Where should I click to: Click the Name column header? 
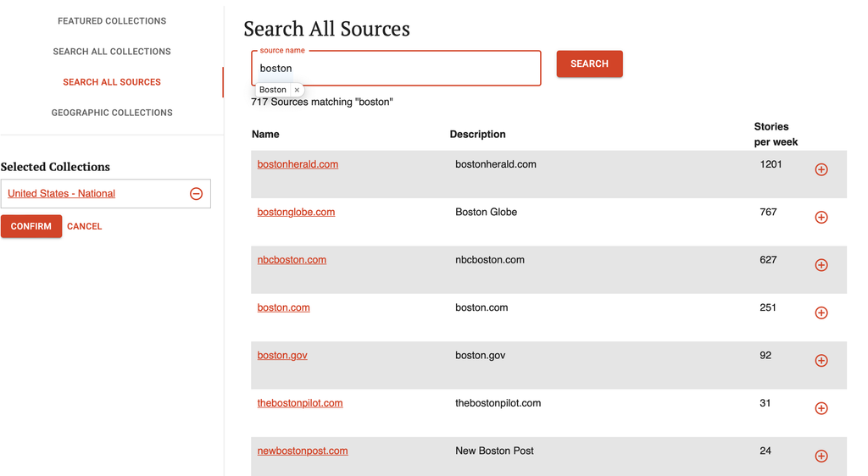265,135
